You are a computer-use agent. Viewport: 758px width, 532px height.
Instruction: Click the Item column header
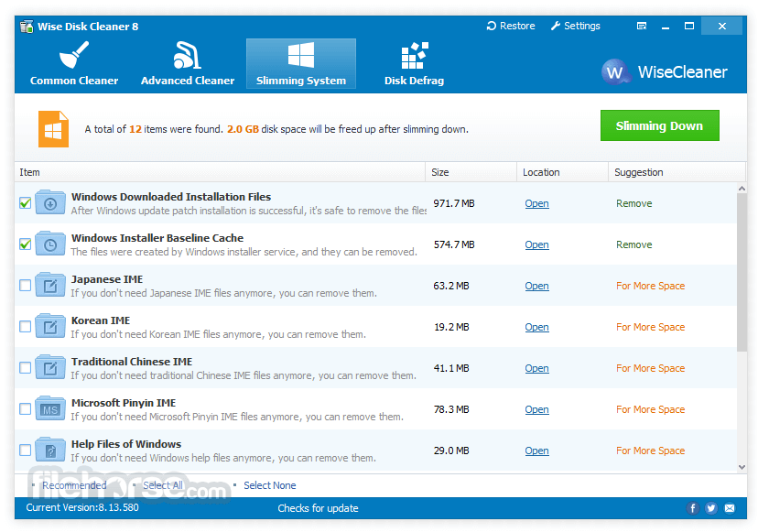click(220, 172)
